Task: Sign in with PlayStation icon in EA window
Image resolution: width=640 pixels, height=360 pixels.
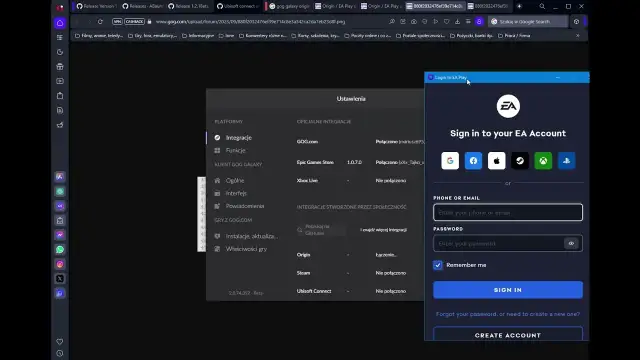Action: (567, 161)
